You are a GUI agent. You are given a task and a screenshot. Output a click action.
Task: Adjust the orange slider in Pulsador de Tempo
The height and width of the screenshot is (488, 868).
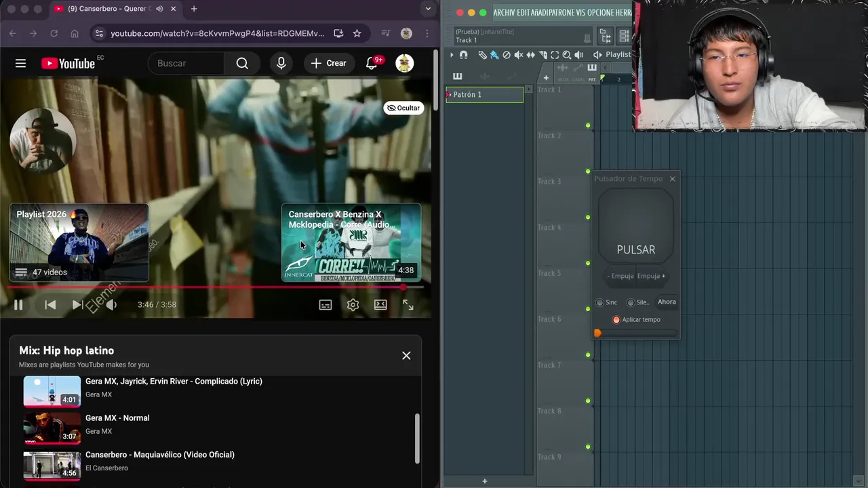tap(597, 333)
